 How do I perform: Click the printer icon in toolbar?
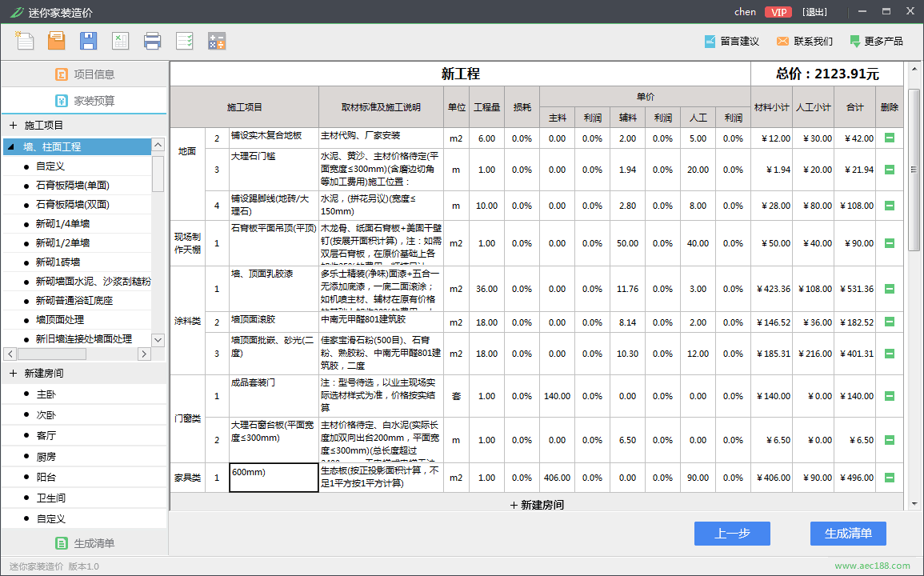(152, 41)
